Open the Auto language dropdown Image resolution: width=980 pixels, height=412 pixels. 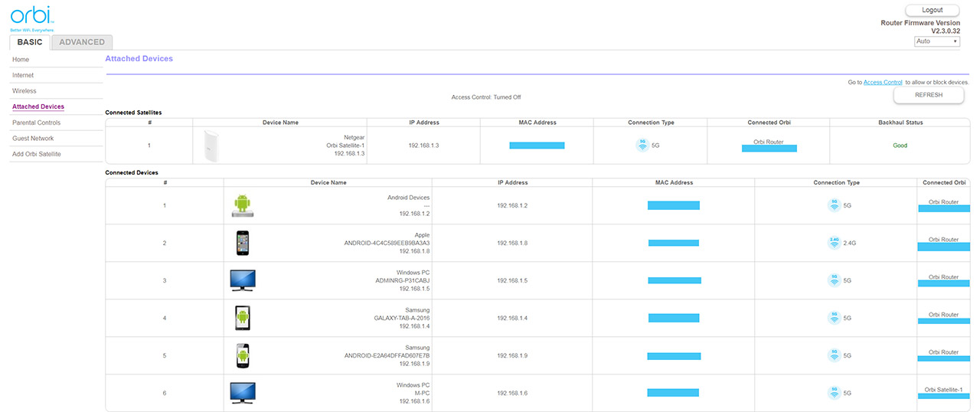click(937, 41)
